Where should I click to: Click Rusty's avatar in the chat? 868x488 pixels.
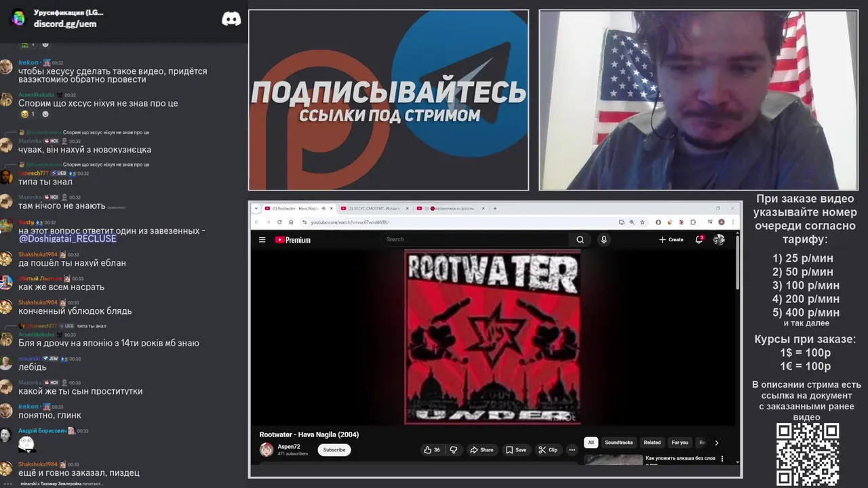click(6, 226)
